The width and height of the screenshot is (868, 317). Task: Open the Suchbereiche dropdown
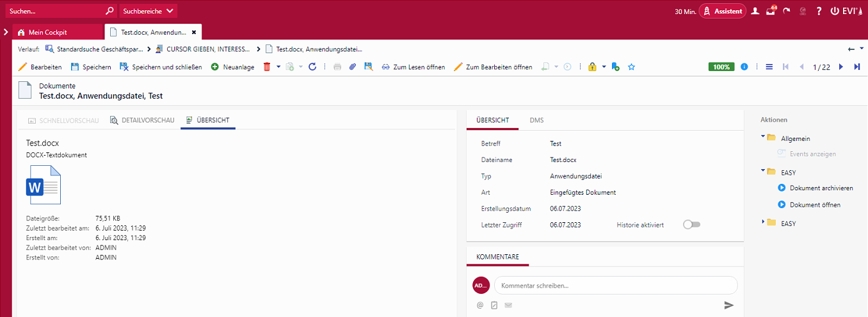pos(149,11)
